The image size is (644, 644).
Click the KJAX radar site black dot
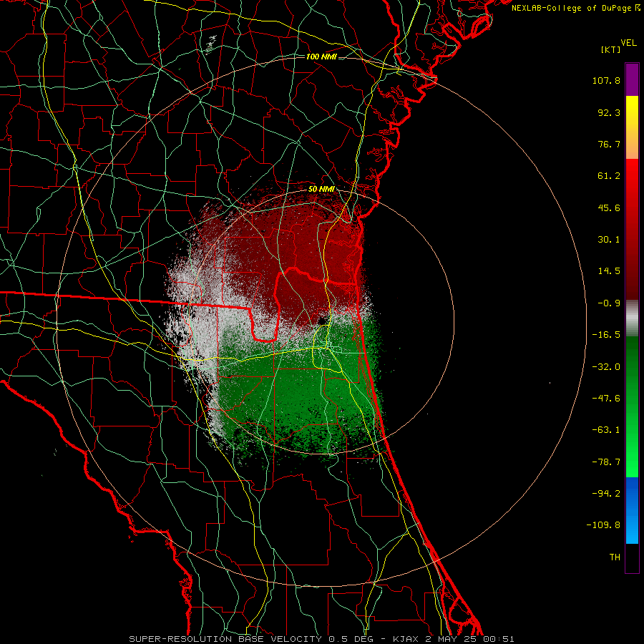coord(323,320)
